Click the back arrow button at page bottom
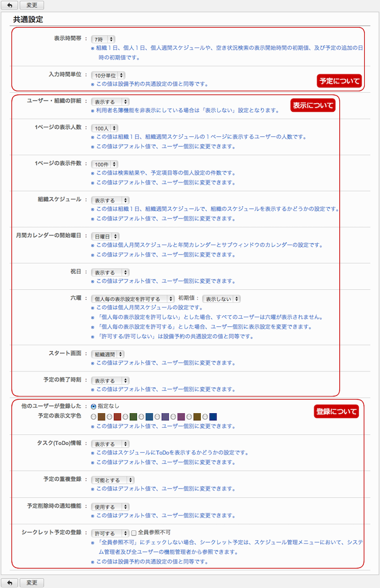This screenshot has height=588, width=380. [9, 583]
